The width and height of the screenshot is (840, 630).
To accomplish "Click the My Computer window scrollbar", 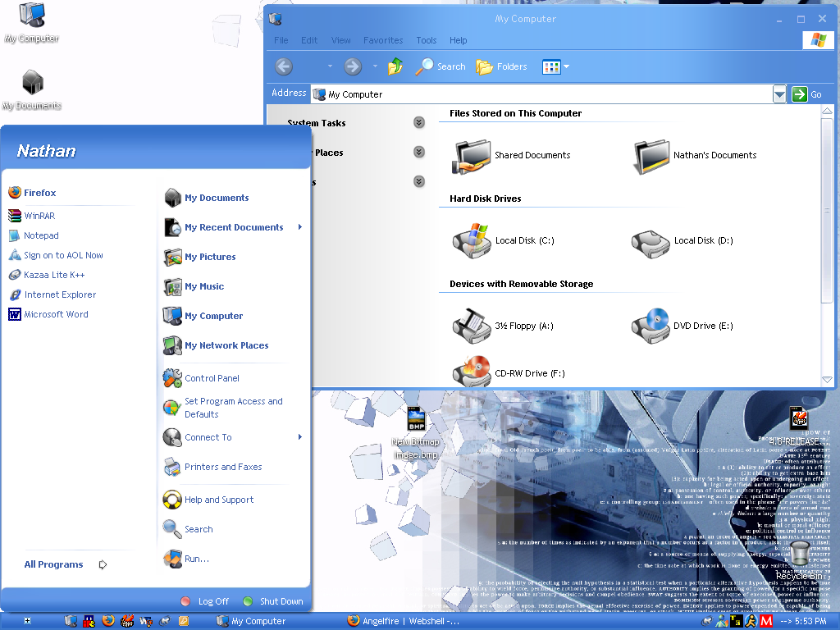I will 827,246.
